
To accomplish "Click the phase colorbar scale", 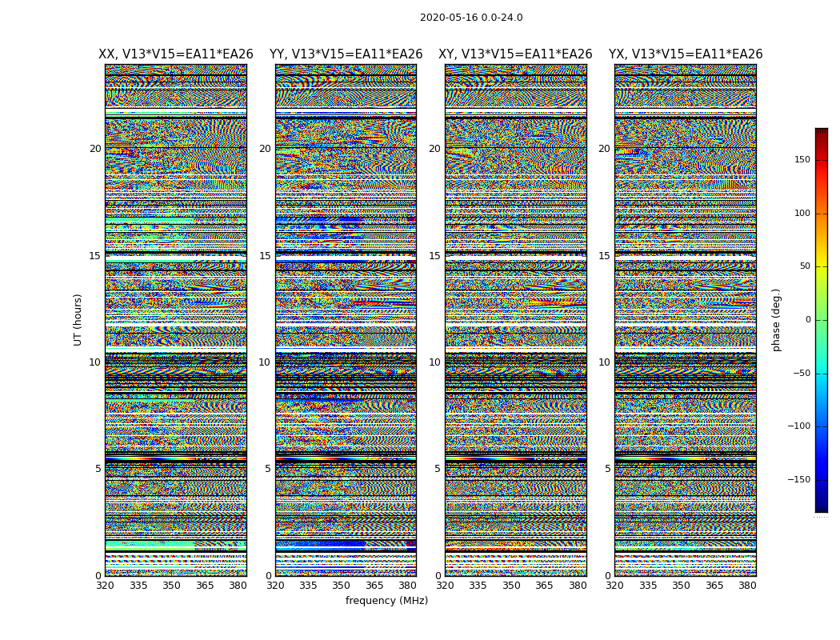I will tap(822, 320).
